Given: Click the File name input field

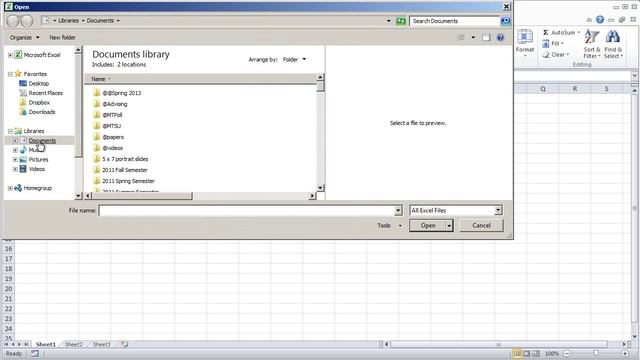Looking at the screenshot, I should pyautogui.click(x=247, y=211).
